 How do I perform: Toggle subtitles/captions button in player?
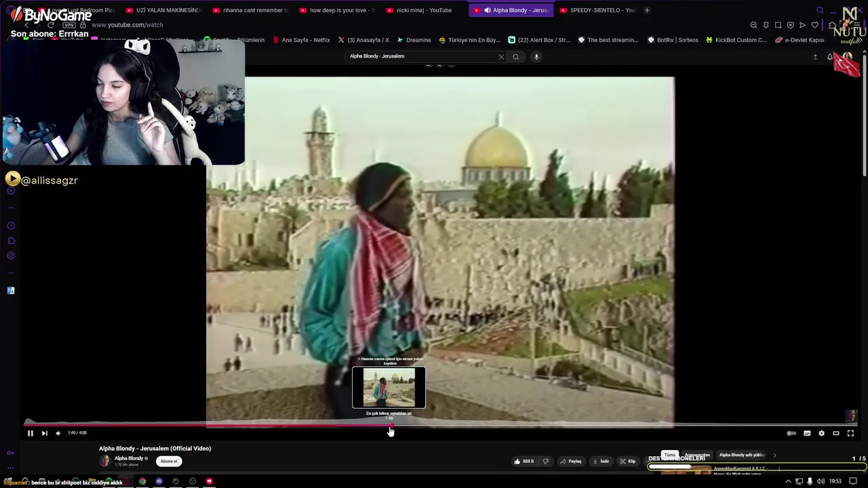[x=807, y=433]
